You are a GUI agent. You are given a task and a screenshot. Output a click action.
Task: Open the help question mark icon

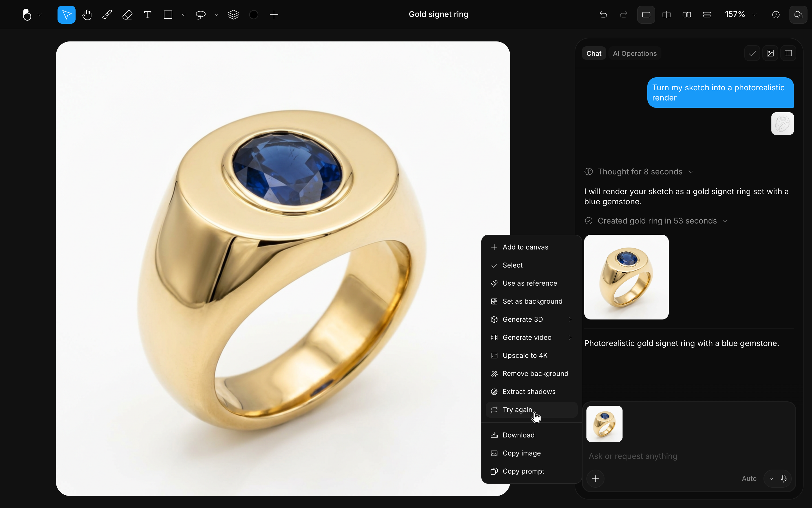(776, 15)
